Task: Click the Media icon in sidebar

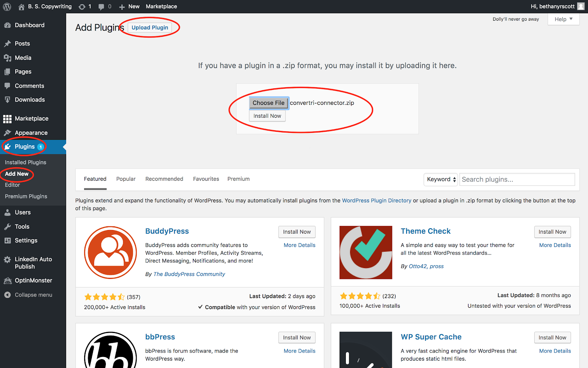Action: [x=7, y=58]
